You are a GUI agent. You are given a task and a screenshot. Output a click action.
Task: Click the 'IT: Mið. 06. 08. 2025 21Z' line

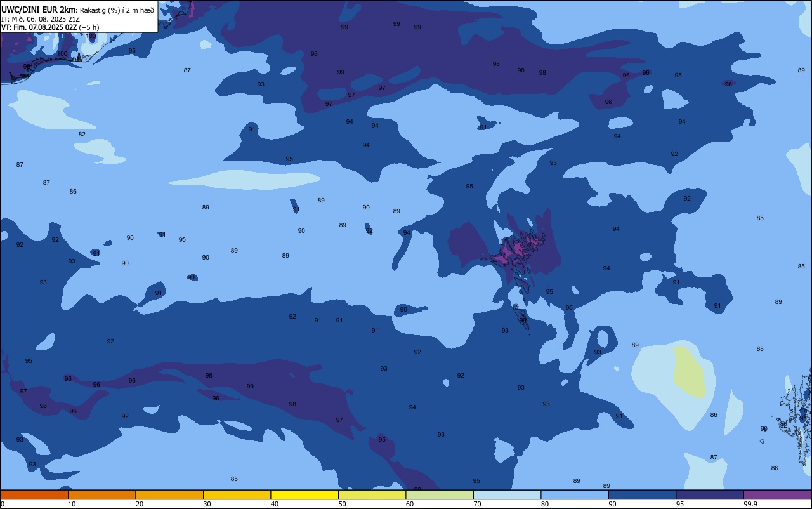click(40, 19)
